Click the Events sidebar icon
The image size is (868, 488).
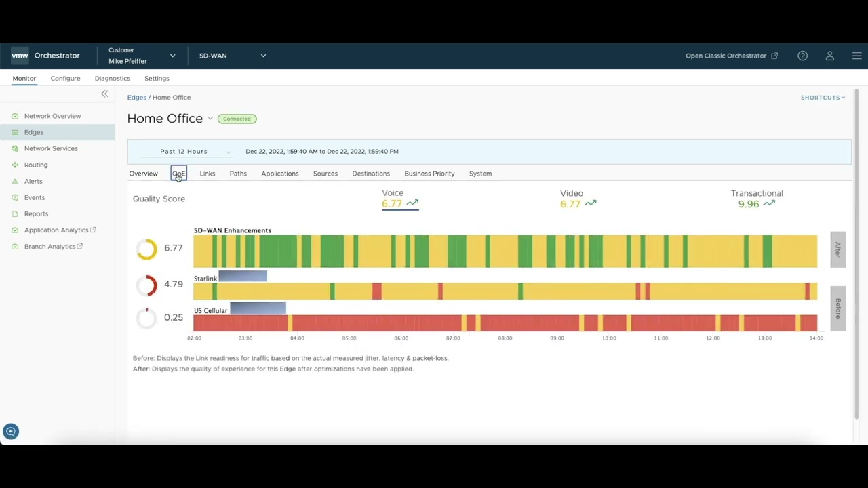[15, 197]
